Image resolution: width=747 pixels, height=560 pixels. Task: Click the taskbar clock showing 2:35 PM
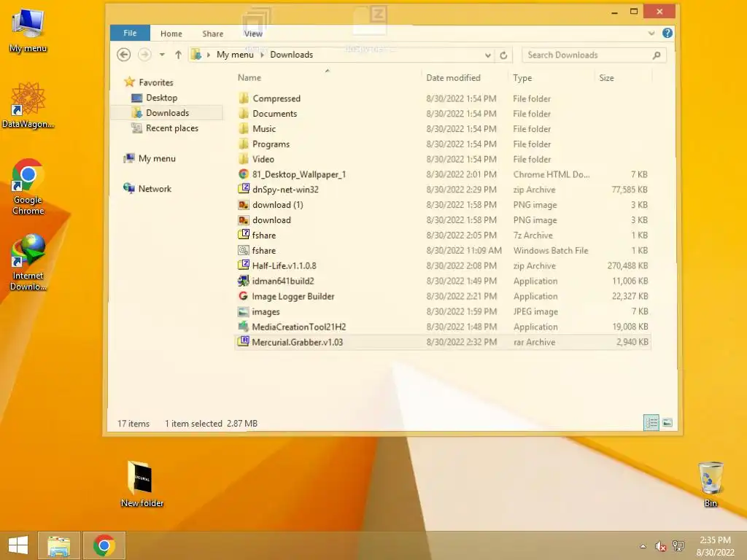coord(715,546)
